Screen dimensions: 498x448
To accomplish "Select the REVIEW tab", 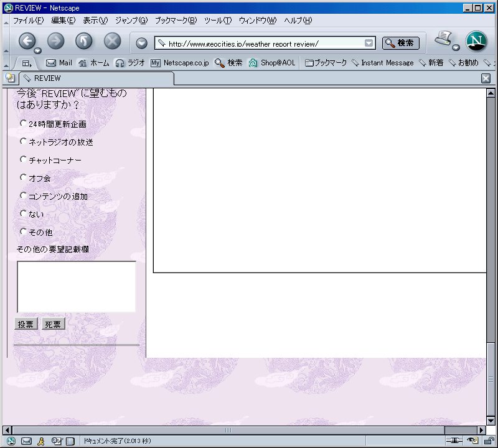I will pos(96,78).
